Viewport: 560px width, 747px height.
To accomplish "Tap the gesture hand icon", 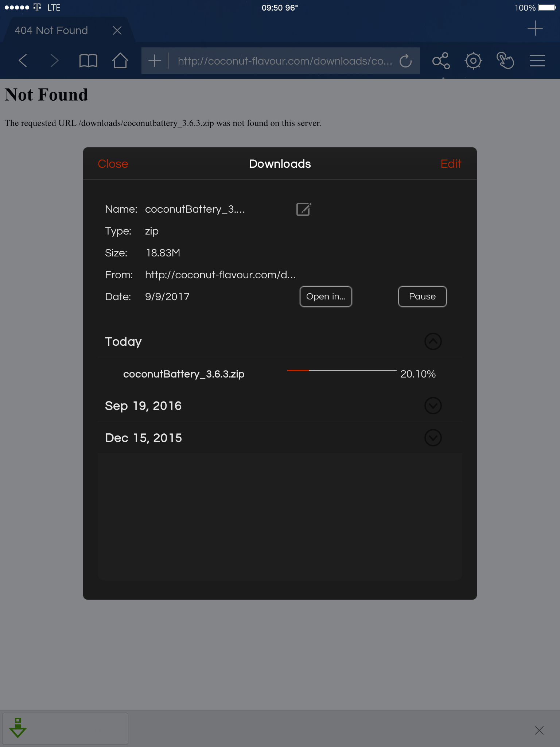I will 505,61.
